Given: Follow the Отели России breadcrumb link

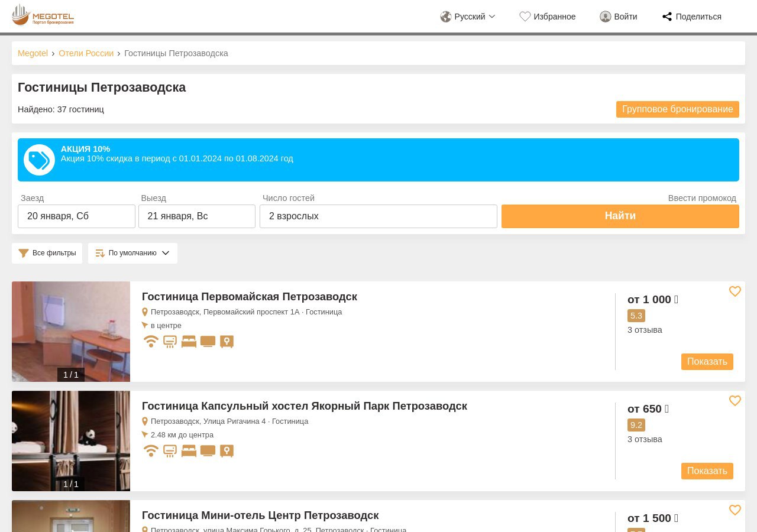Looking at the screenshot, I should click(x=86, y=53).
